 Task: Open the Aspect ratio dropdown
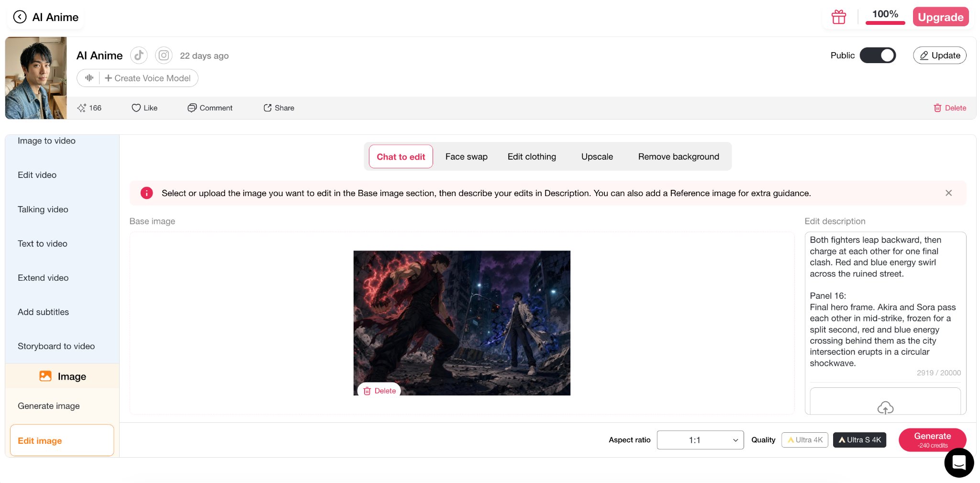[x=700, y=440]
